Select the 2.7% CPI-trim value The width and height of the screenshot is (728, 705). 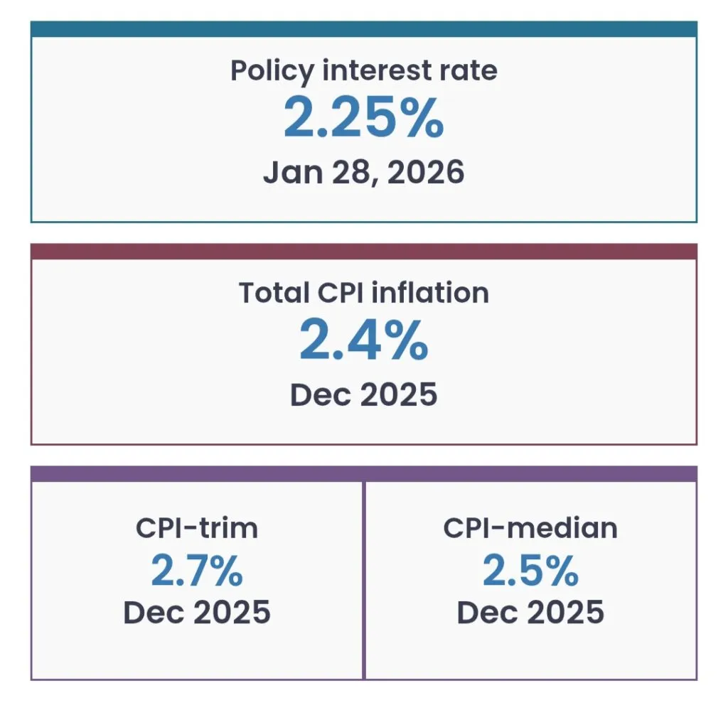tap(197, 571)
